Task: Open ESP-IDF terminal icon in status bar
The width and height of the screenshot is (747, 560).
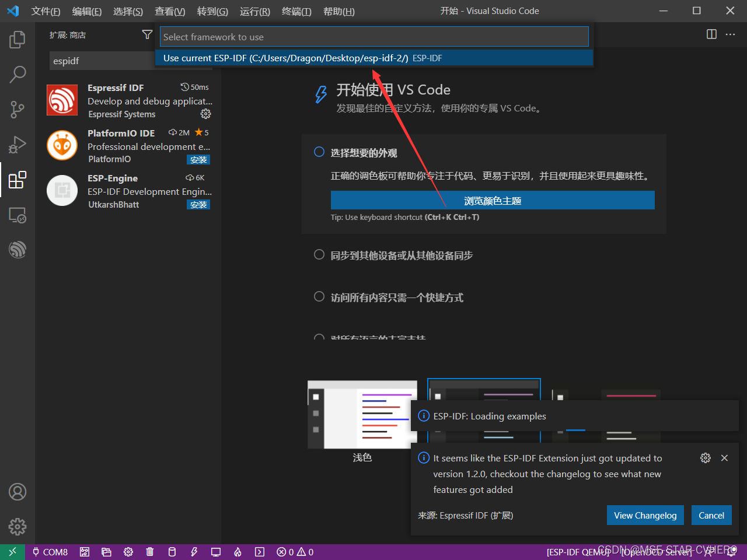Action: click(x=260, y=552)
